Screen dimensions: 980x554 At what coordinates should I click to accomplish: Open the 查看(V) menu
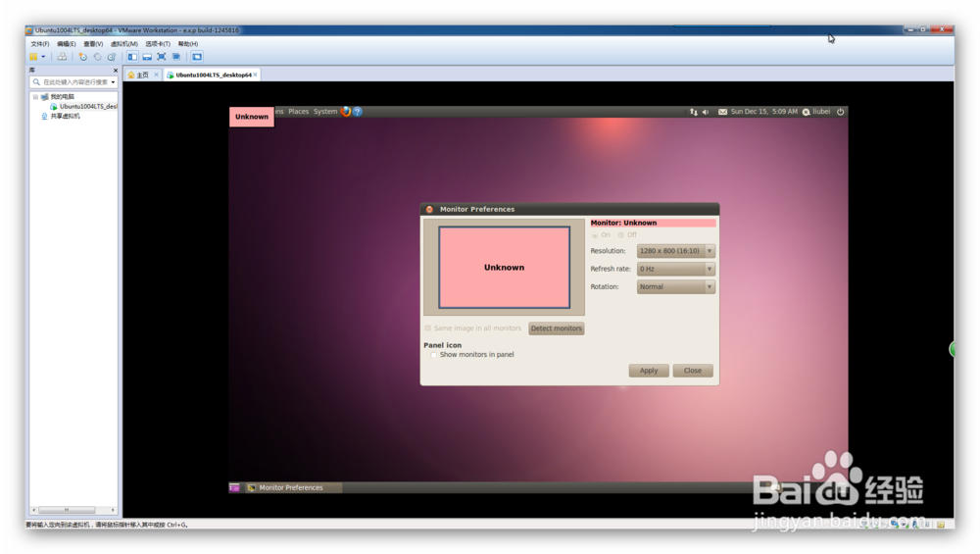[93, 44]
